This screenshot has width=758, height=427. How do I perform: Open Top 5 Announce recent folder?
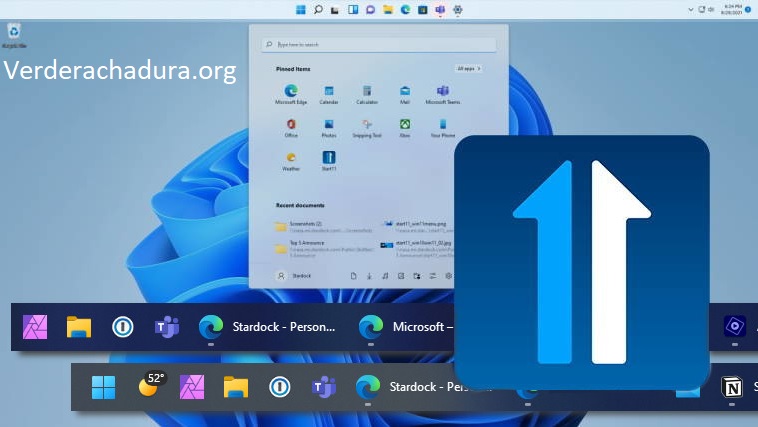323,248
